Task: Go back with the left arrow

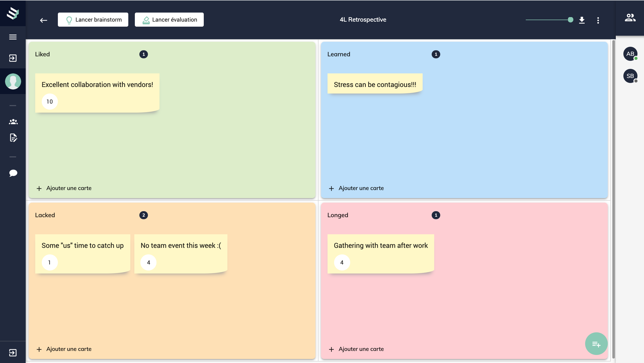Action: [44, 20]
